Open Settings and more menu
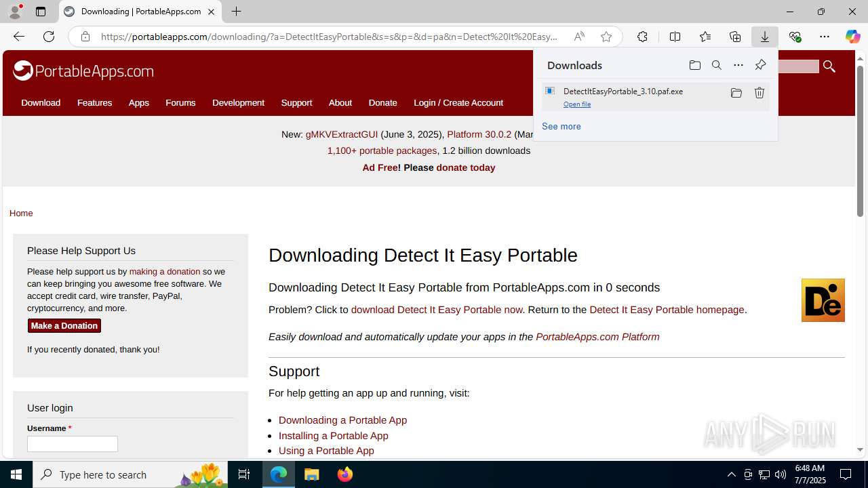 (825, 37)
